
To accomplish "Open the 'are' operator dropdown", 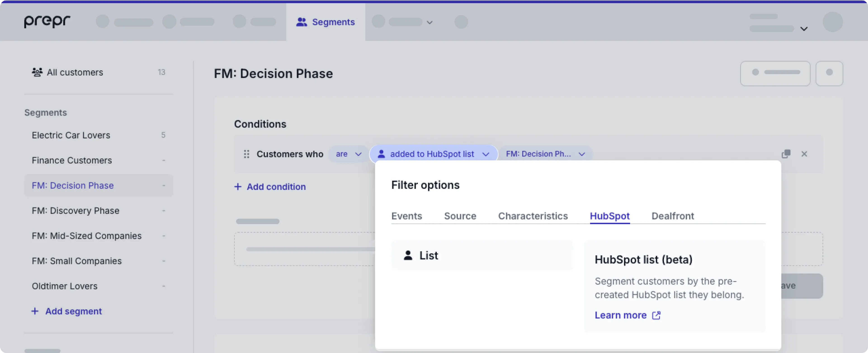I will (x=348, y=154).
